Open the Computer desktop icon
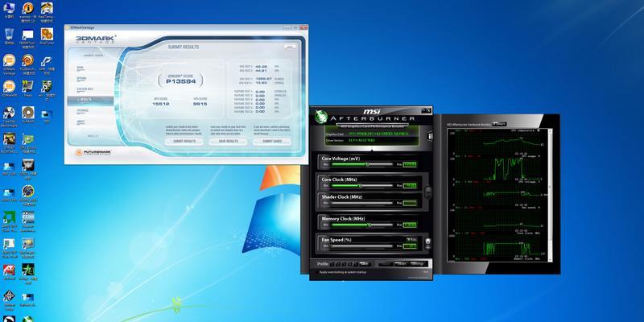Screen dimensions: 644x322 [9, 10]
